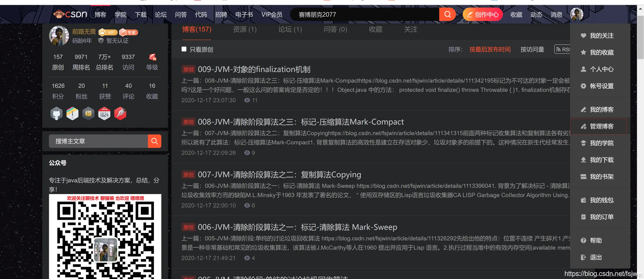Click the RSS feed icon

(x=559, y=49)
